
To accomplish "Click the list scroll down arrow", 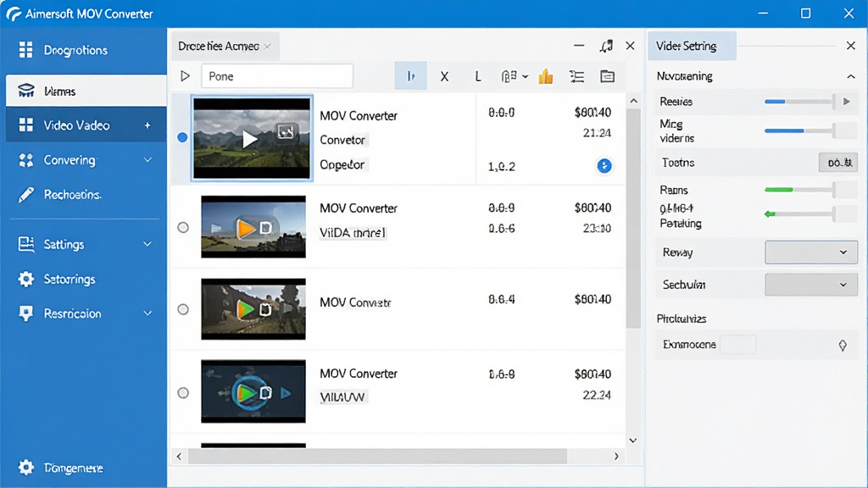I will coord(633,441).
